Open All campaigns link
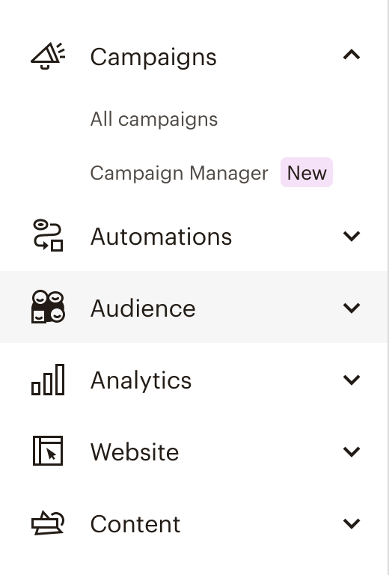This screenshot has height=575, width=392. tap(154, 120)
